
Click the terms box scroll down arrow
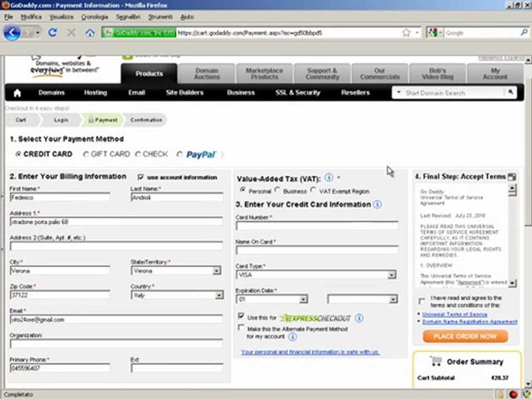(512, 282)
